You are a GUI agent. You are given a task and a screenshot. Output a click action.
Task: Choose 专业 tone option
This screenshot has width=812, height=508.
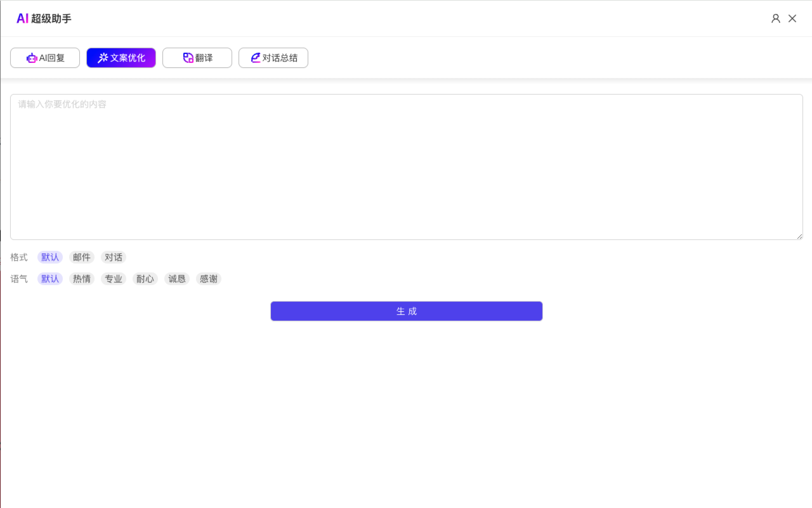coord(114,279)
